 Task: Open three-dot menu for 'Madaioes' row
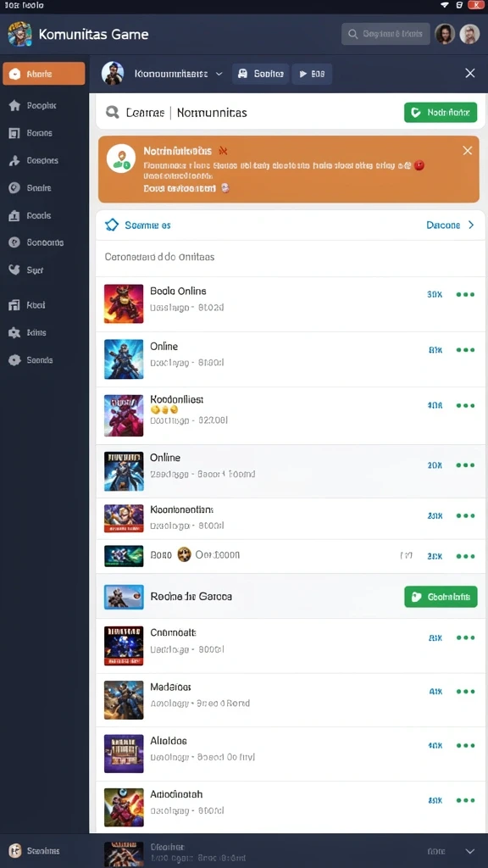pos(465,692)
